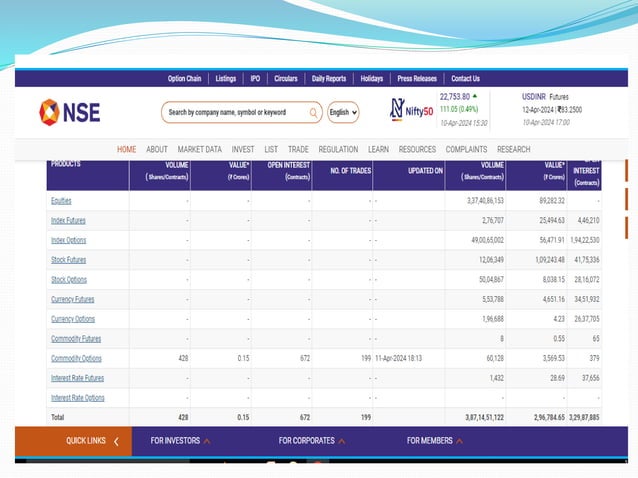Open the Option Chain link
This screenshot has width=638, height=478.
coord(185,78)
